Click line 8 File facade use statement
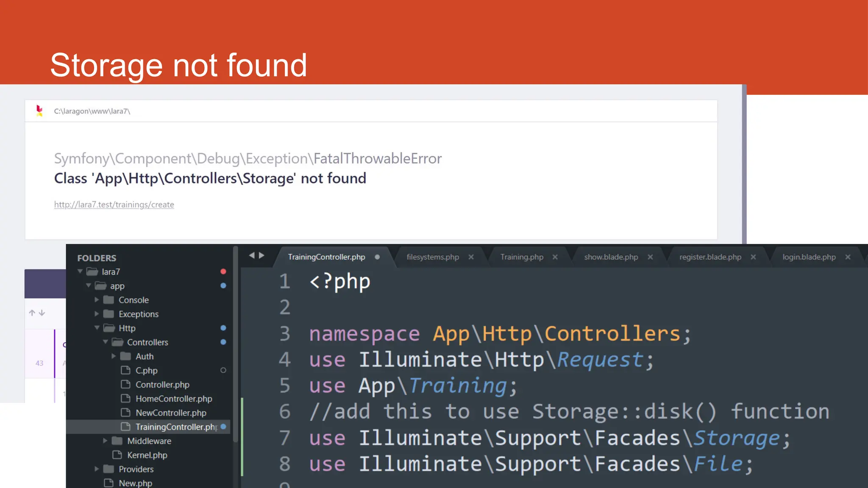868x488 pixels. (531, 464)
